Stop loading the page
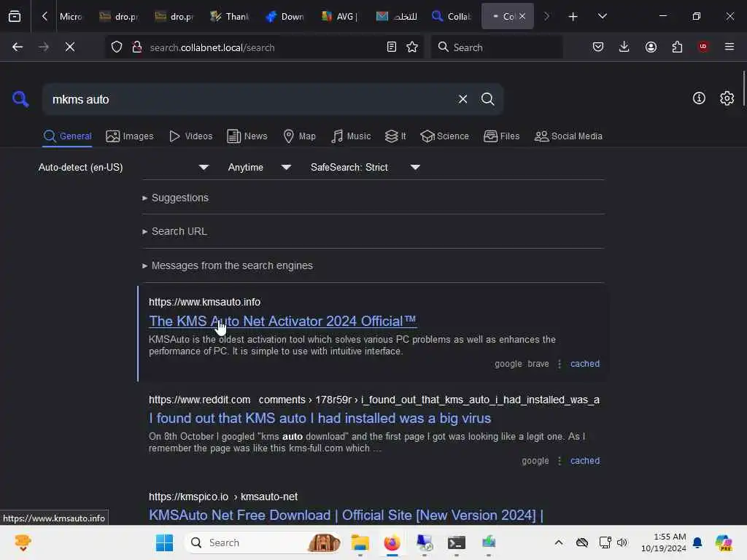Screen dimensions: 747x560 [x=70, y=47]
